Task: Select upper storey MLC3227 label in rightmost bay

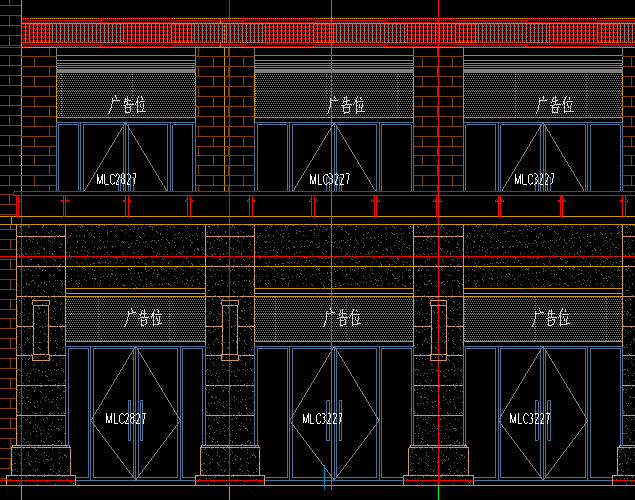Action: (x=535, y=179)
